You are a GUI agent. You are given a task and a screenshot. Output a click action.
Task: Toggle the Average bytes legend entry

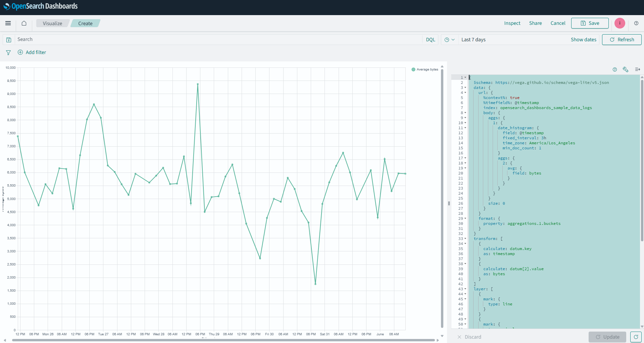(x=424, y=69)
